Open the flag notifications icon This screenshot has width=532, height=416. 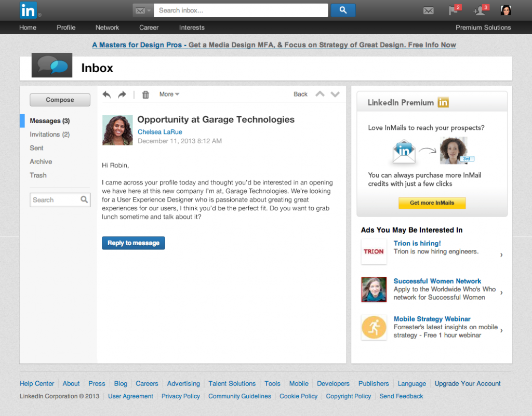454,10
